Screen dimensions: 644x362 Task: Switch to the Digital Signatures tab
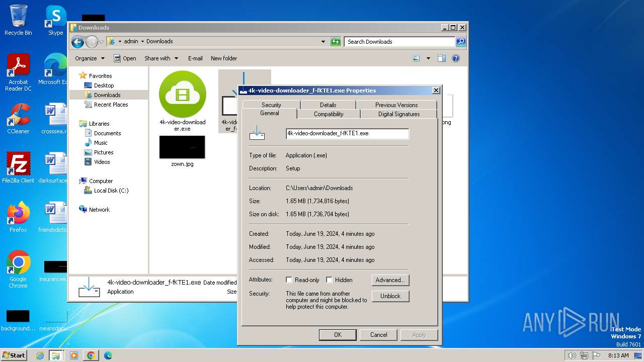[x=399, y=114]
